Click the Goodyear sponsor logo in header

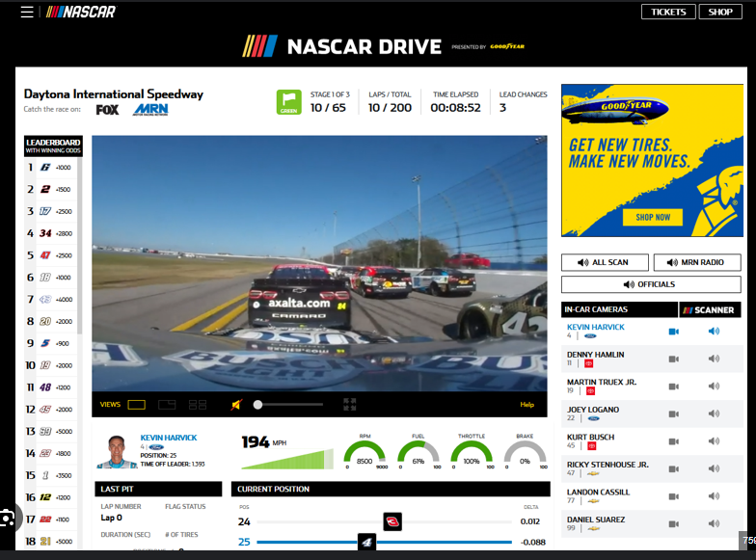507,46
